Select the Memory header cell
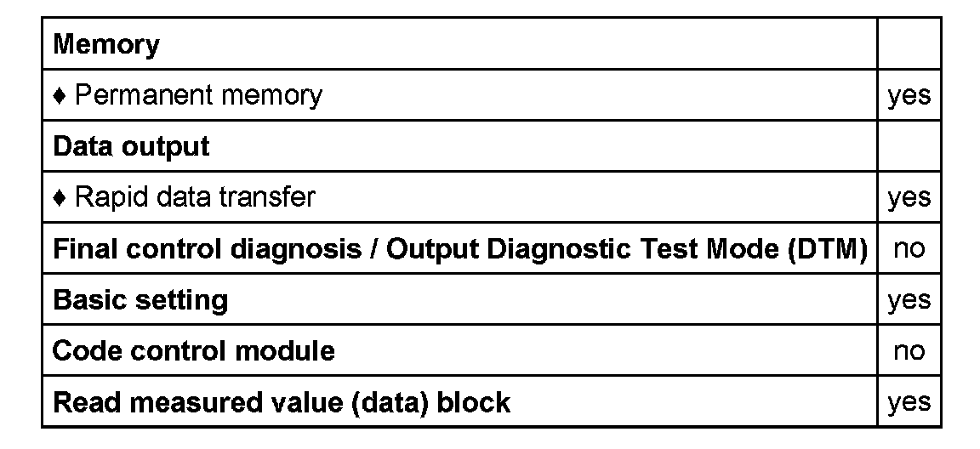The height and width of the screenshot is (449, 980). (x=106, y=44)
